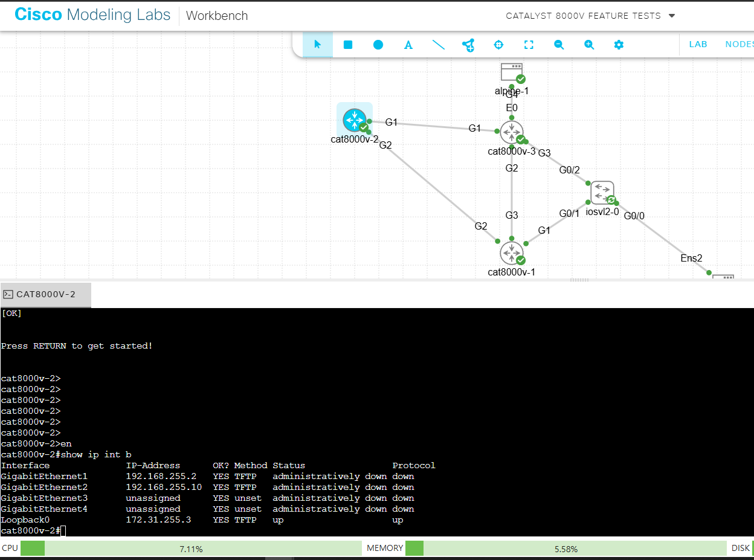Click the G0/1 interface label

click(569, 213)
